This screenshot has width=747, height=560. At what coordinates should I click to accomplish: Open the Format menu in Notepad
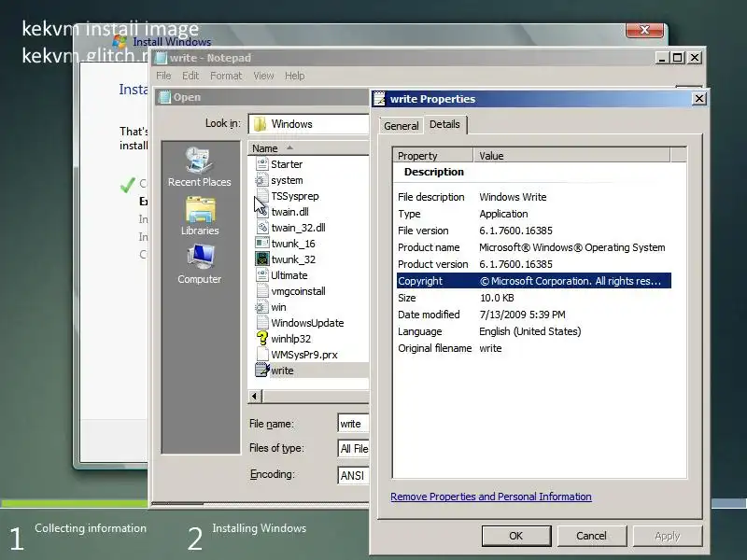point(226,76)
